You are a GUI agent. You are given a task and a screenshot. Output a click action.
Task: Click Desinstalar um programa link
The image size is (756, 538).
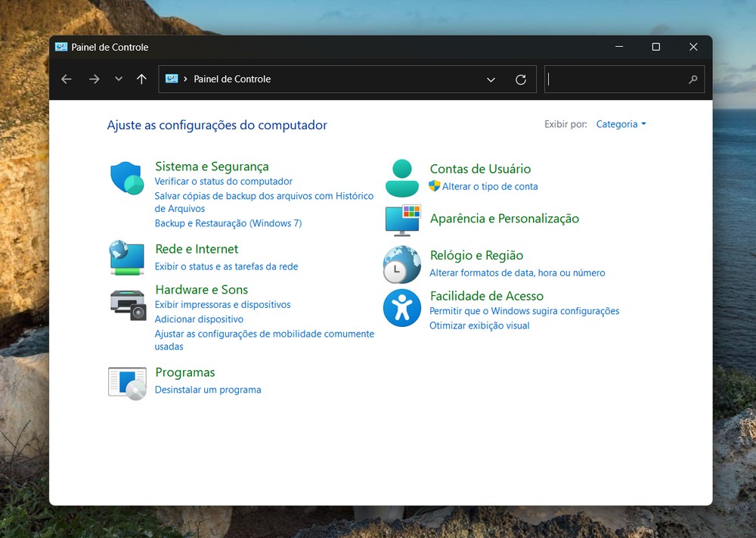pos(208,390)
